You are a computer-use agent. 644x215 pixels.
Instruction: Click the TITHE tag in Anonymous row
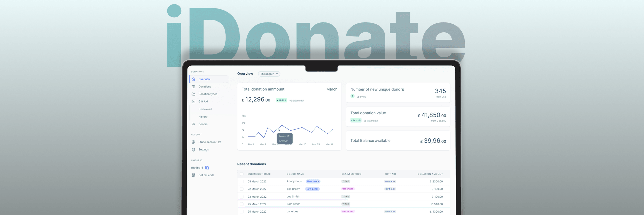click(x=346, y=181)
